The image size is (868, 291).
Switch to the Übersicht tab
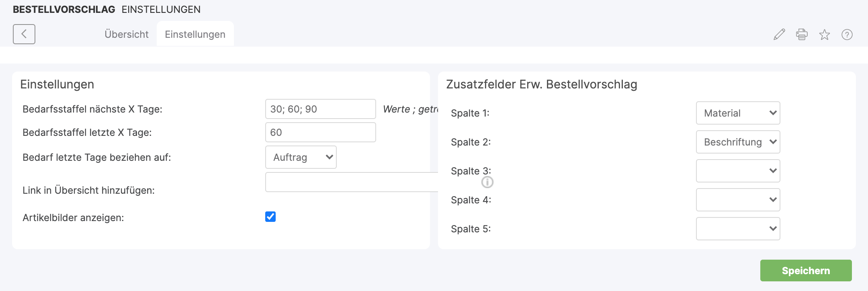tap(127, 35)
